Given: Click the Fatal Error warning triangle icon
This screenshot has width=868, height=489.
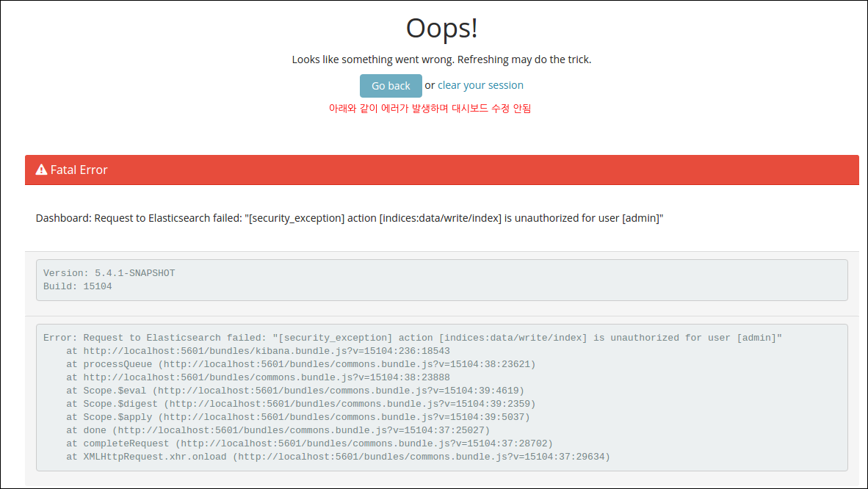Looking at the screenshot, I should [x=42, y=170].
